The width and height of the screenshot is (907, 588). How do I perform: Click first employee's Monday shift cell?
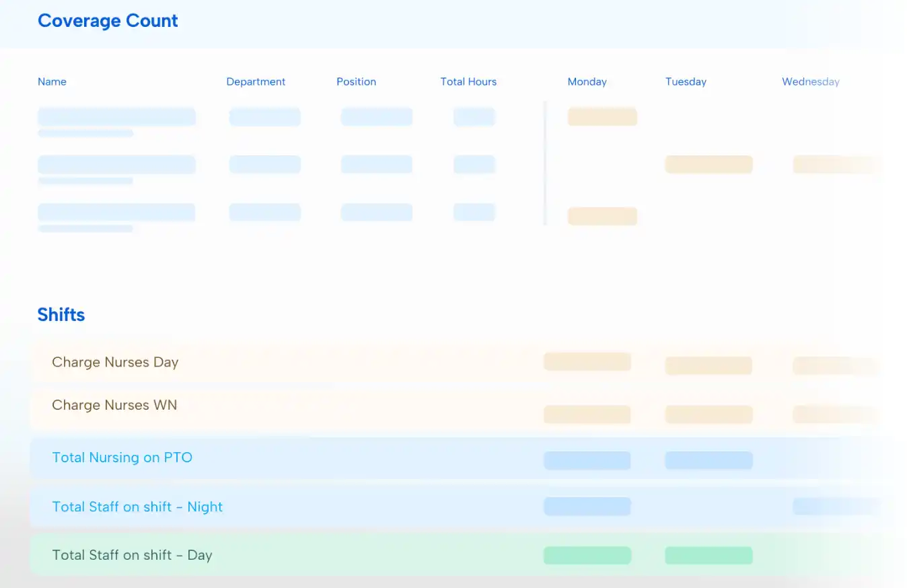click(x=602, y=116)
